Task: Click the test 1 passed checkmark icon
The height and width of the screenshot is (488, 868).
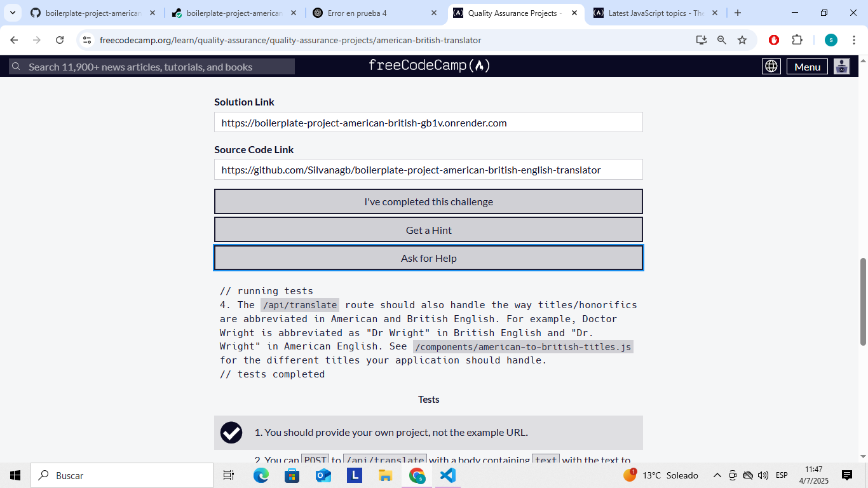Action: (x=231, y=433)
